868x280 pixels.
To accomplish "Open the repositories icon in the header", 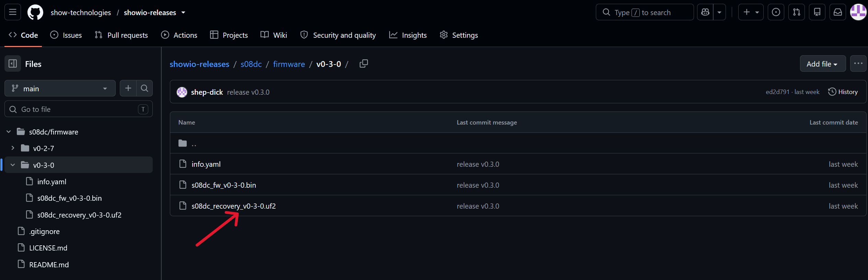I will click(817, 12).
